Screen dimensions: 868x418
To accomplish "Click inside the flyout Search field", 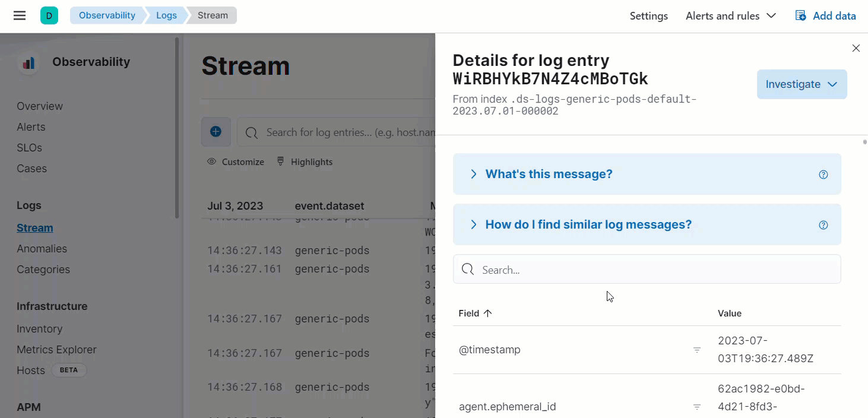I will coord(647,269).
